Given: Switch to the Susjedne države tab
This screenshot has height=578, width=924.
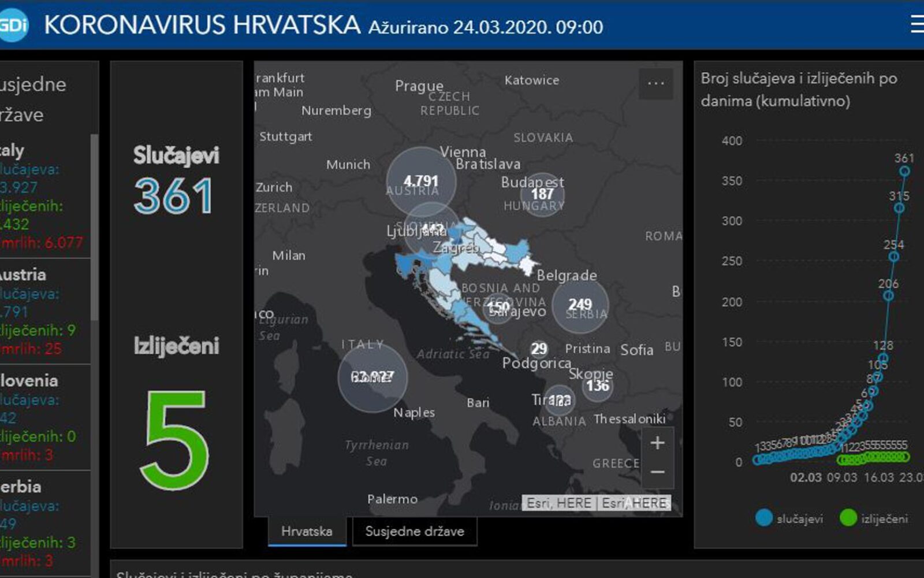Looking at the screenshot, I should tap(415, 531).
